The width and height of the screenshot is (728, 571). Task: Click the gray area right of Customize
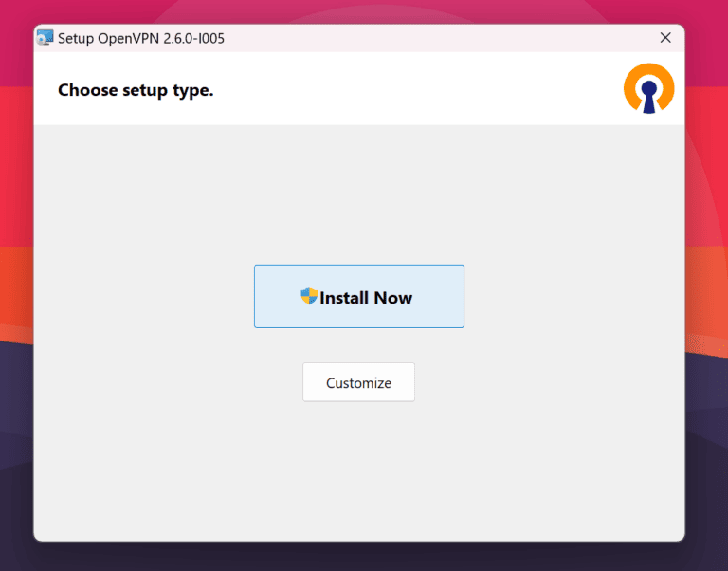550,382
